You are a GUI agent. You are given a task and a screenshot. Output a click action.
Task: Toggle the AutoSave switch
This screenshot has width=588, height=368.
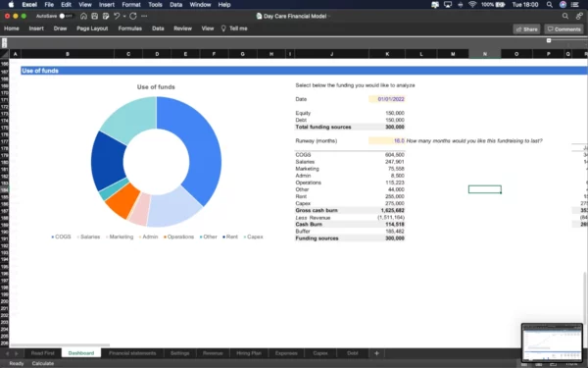pyautogui.click(x=66, y=16)
